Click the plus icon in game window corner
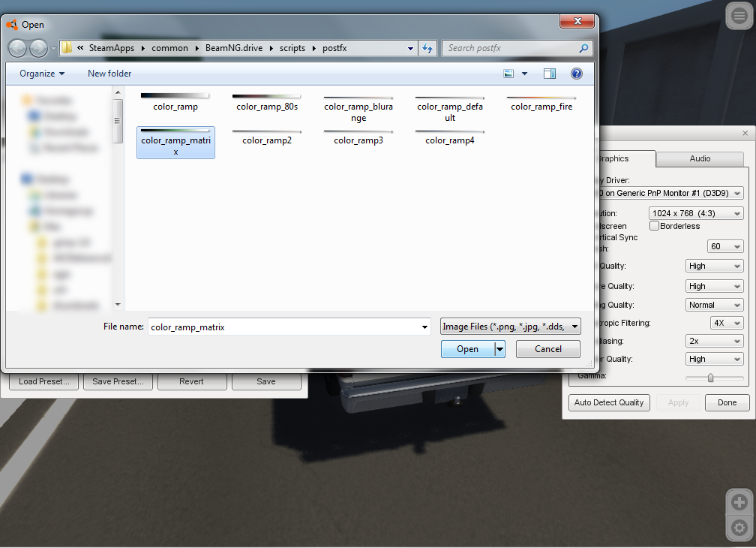This screenshot has width=756, height=548. [x=739, y=502]
